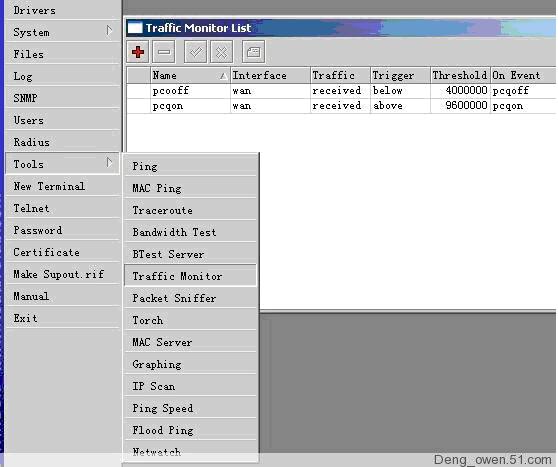This screenshot has width=558, height=467.
Task: Choose Ping from the Tools submenu
Action: click(190, 166)
